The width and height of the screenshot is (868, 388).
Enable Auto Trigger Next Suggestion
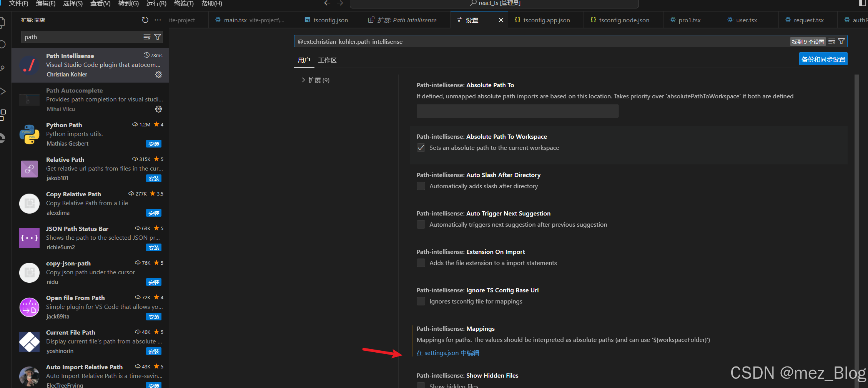pyautogui.click(x=421, y=225)
